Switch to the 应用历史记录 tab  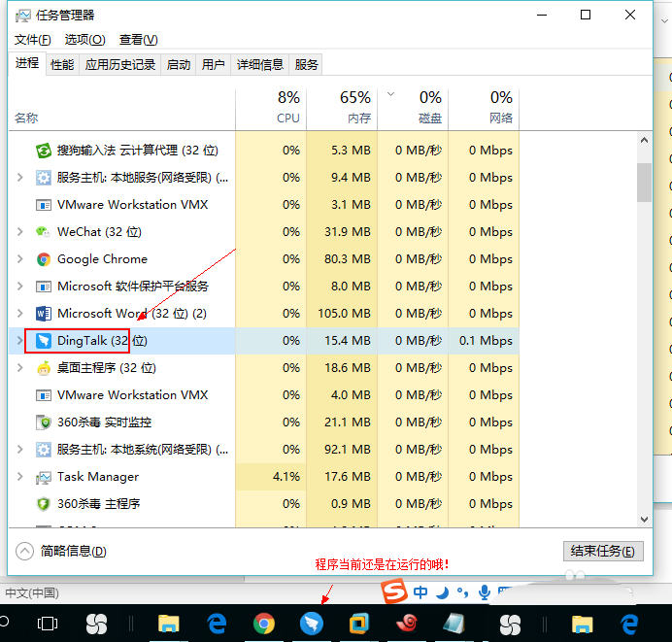(120, 65)
